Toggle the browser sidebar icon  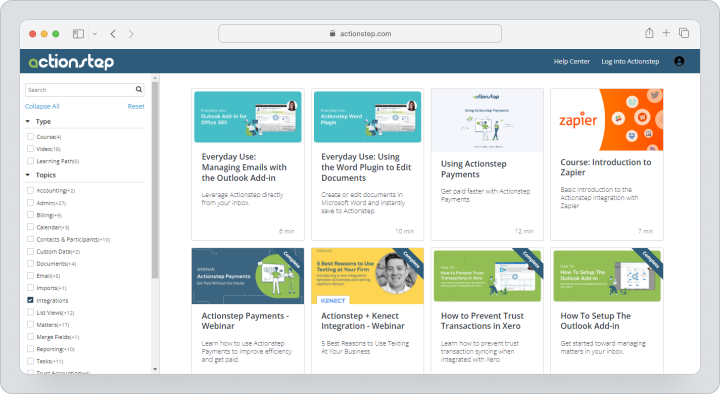(79, 34)
